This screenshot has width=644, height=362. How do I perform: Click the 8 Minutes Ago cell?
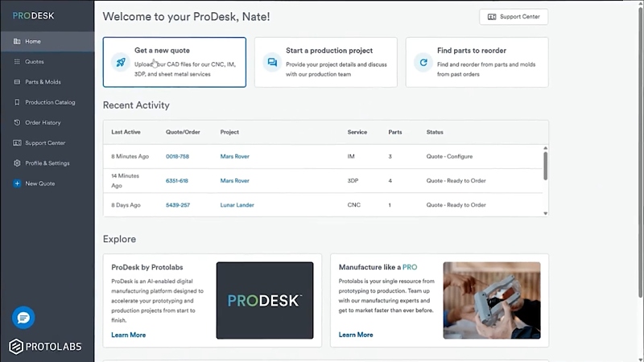[130, 156]
